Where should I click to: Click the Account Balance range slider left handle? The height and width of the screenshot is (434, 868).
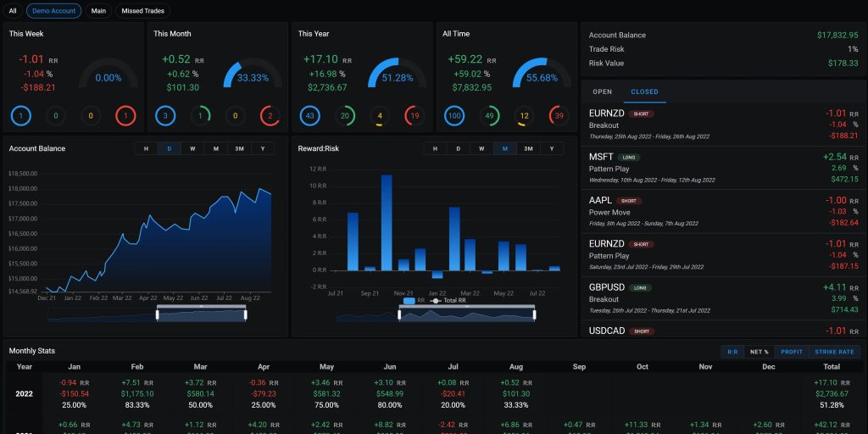click(158, 314)
